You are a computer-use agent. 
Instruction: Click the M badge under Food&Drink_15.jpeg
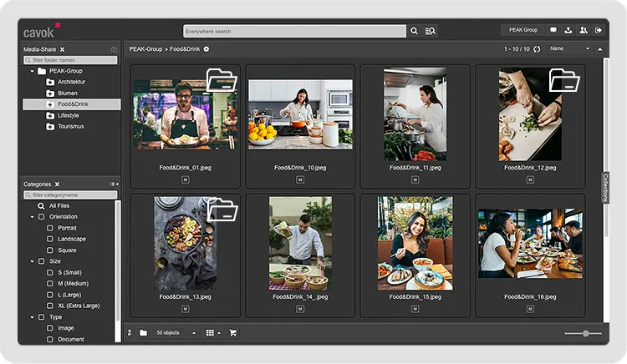(415, 309)
